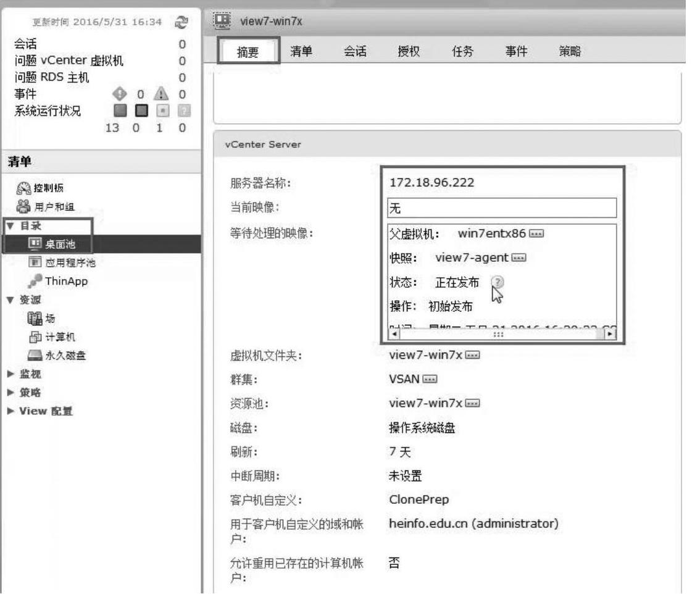
Task: Click the update time 2016/5/31 16:34
Action: 117,22
